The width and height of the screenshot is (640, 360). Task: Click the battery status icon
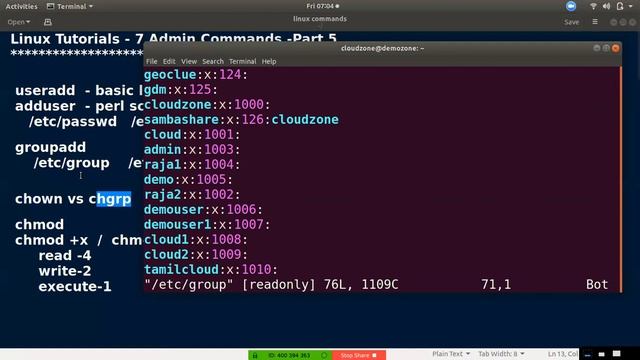(620, 6)
